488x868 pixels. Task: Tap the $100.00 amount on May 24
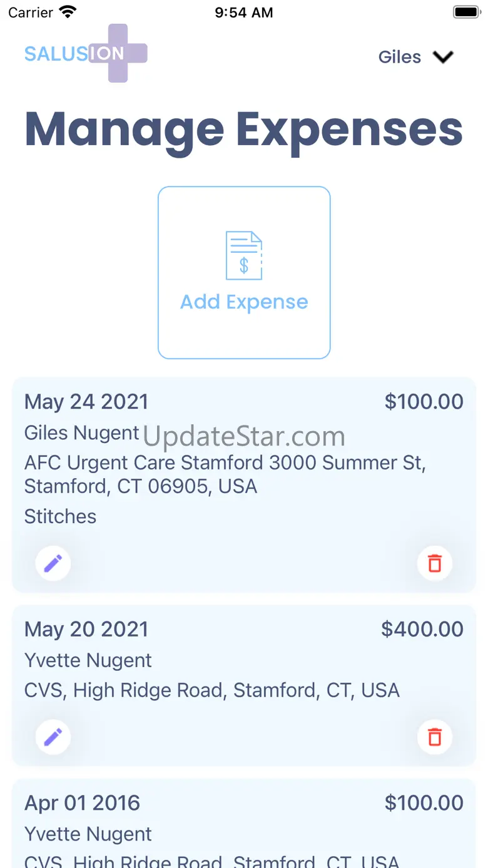[424, 402]
